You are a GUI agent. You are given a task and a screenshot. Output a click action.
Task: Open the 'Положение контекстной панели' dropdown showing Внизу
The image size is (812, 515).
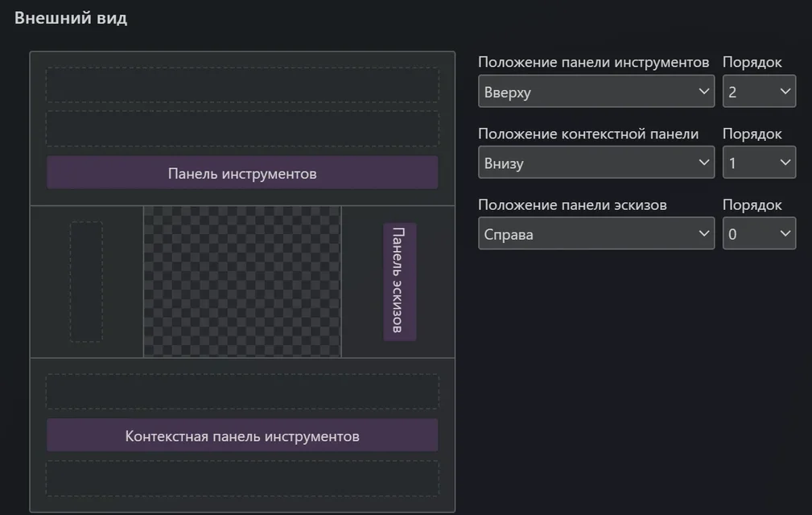[596, 163]
